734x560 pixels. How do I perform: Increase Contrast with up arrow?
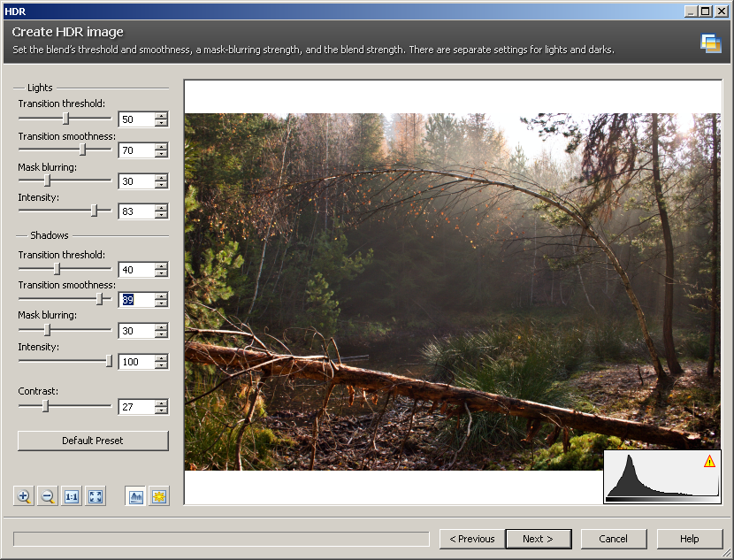point(162,403)
